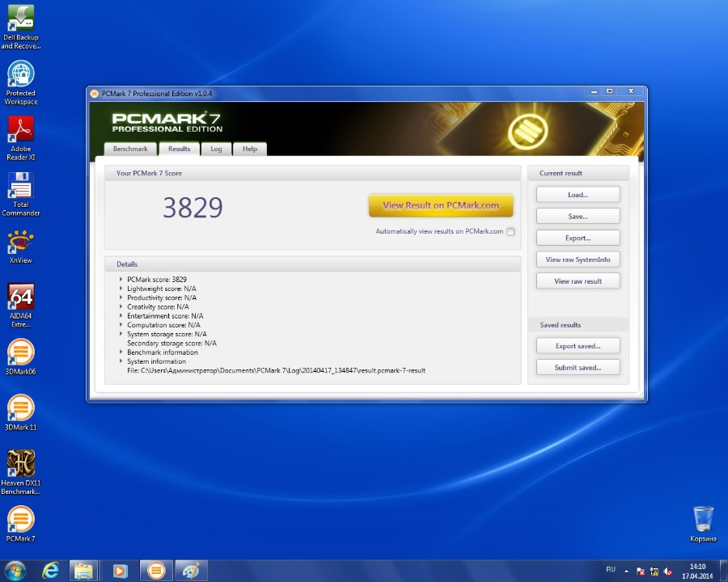
Task: Launch Adobe Reader XI desktop icon
Action: coord(21,138)
